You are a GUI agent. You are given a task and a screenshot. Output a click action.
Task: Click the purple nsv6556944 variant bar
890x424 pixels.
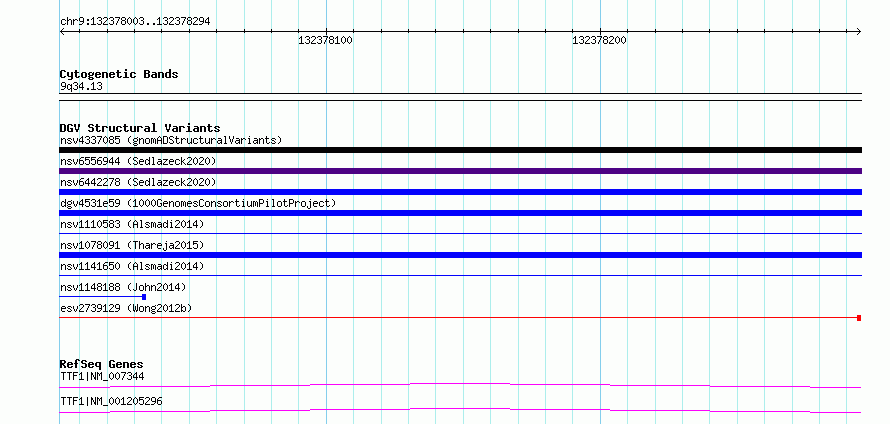click(460, 171)
